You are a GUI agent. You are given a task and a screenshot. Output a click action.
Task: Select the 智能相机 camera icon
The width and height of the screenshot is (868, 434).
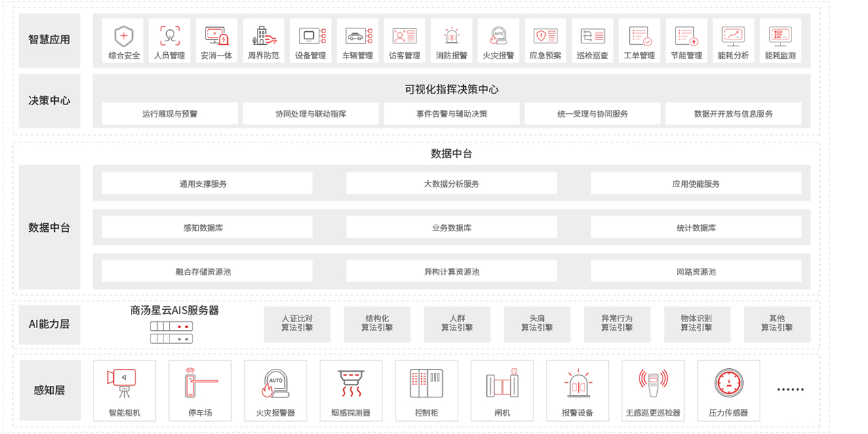tap(123, 382)
